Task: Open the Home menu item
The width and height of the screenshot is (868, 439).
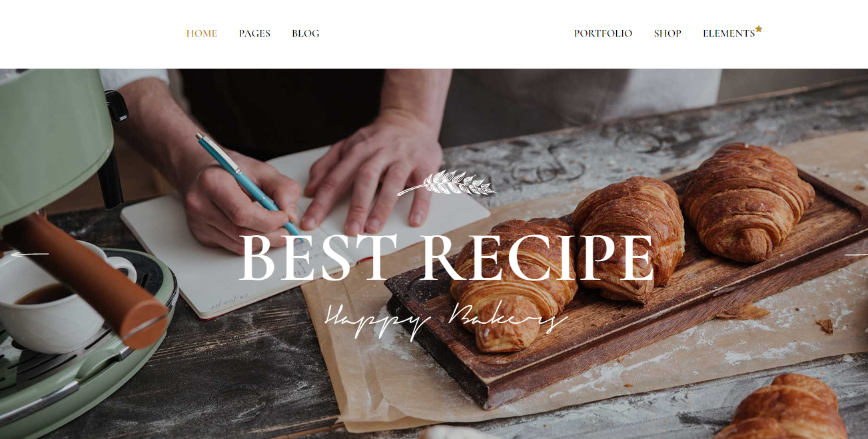Action: [202, 33]
